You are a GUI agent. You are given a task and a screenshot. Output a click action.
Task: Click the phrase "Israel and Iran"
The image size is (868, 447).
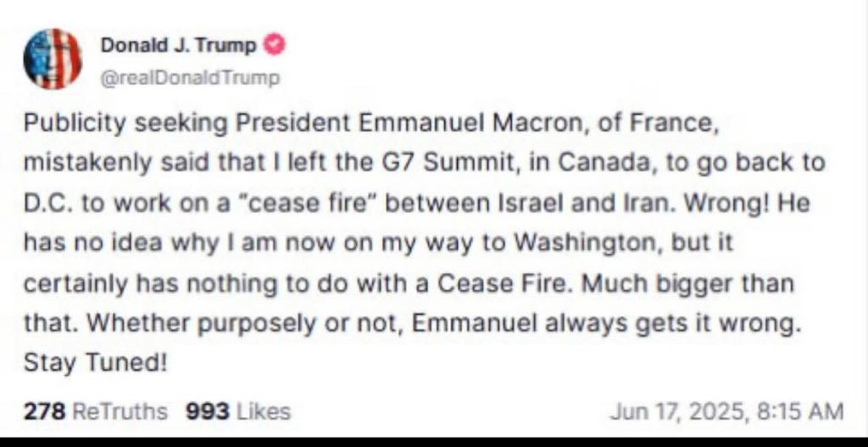[x=583, y=204]
